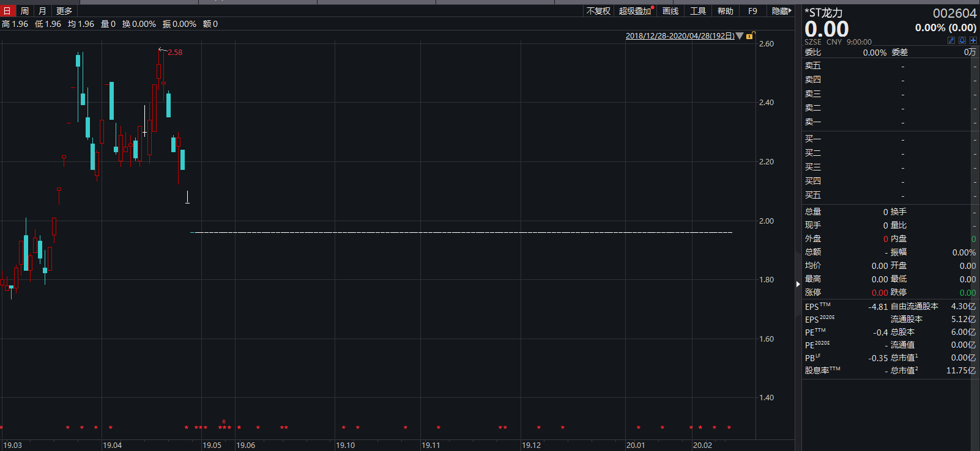The width and height of the screenshot is (980, 451).
Task: Click the 卖一 order book row
Action: pyautogui.click(x=891, y=122)
